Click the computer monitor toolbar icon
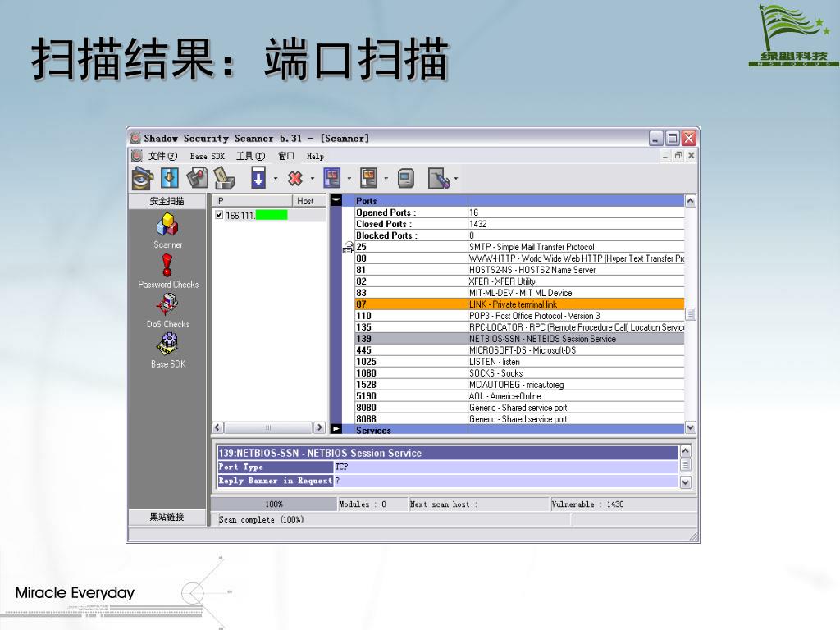 coord(406,178)
